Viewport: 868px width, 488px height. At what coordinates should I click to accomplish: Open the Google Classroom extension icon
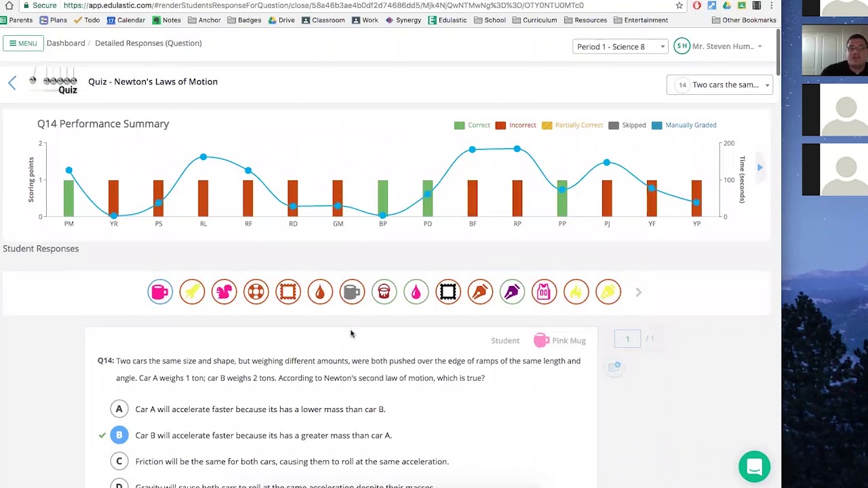pos(741,5)
